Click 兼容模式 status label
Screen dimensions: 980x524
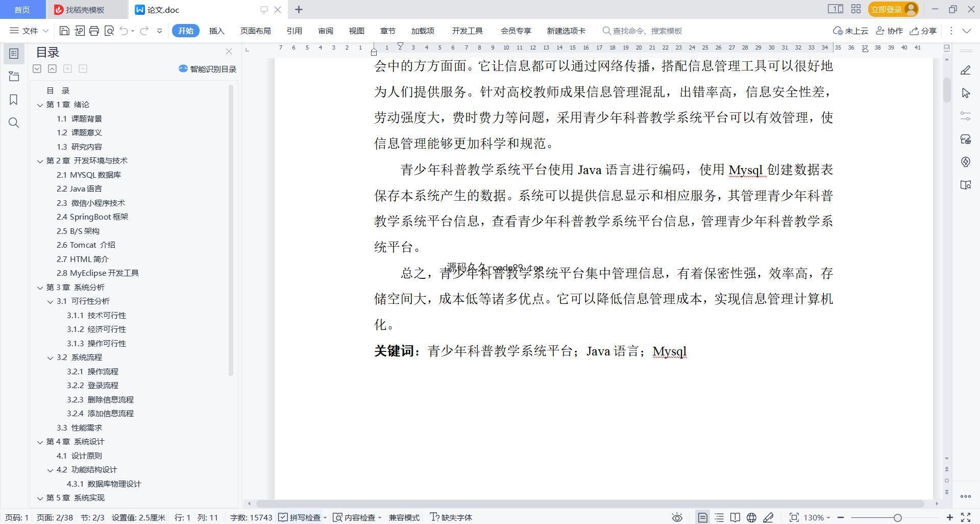[x=404, y=517]
